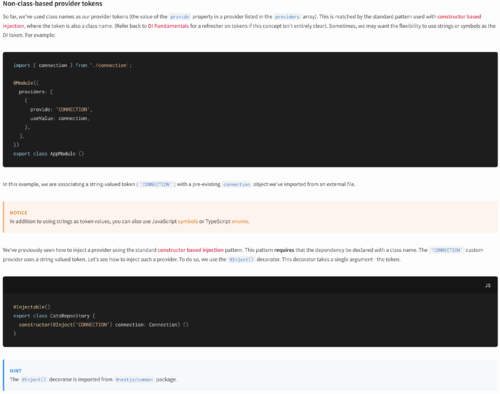This screenshot has width=500, height=394.
Task: Click 'CONNECTION' inline code beside 'custom provider'
Action: click(446, 250)
